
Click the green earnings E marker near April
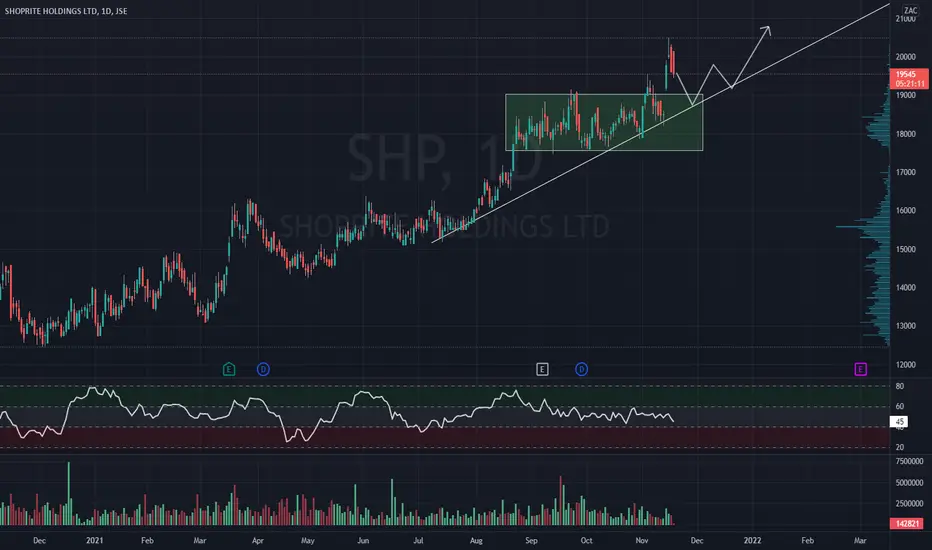(x=229, y=369)
